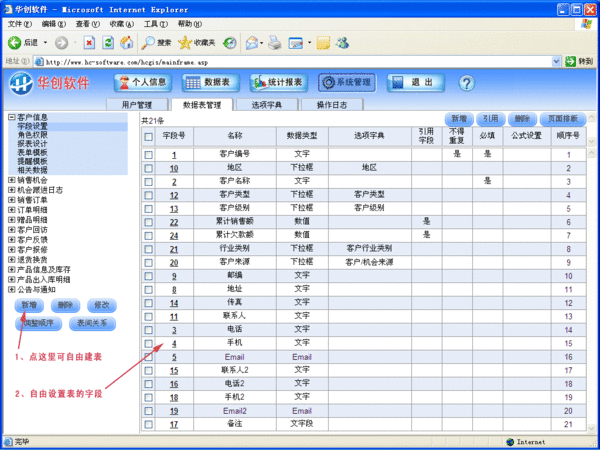Check the box for 客户名称 row
This screenshot has height=450, width=600.
[x=148, y=182]
